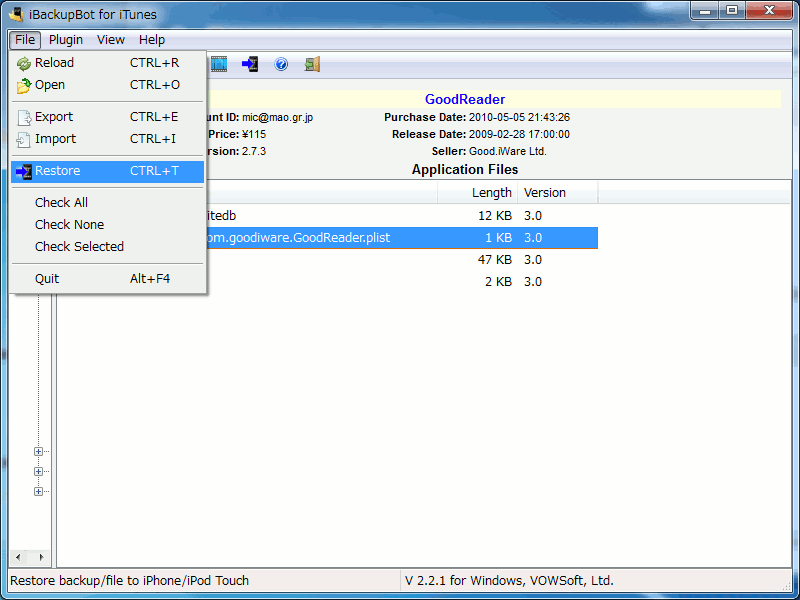This screenshot has width=800, height=600.
Task: Click the restore-to-iPhone toolbar icon
Action: click(250, 64)
